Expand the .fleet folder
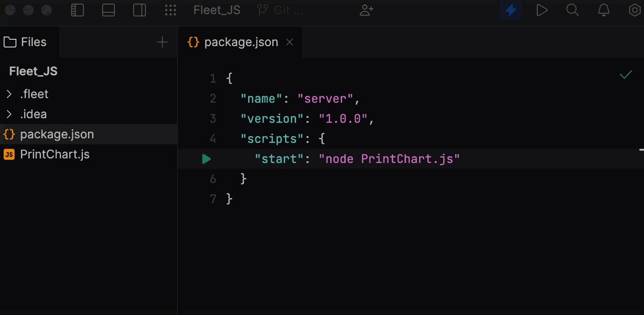The height and width of the screenshot is (315, 644). click(x=9, y=94)
